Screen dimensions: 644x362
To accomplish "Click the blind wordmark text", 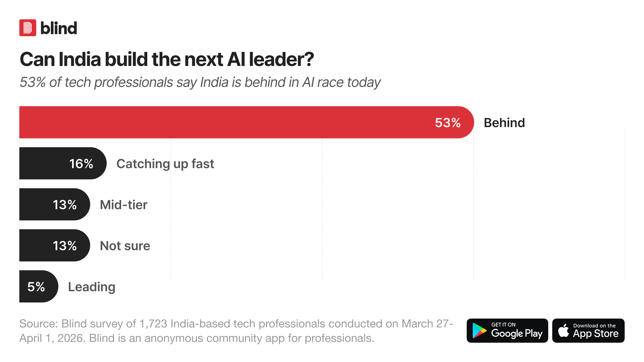I will (x=59, y=28).
